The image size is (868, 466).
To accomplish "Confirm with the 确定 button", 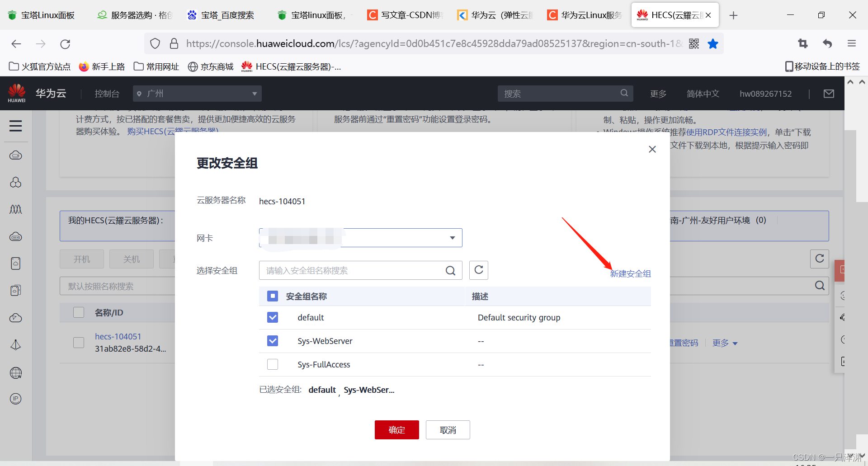I will tap(397, 430).
